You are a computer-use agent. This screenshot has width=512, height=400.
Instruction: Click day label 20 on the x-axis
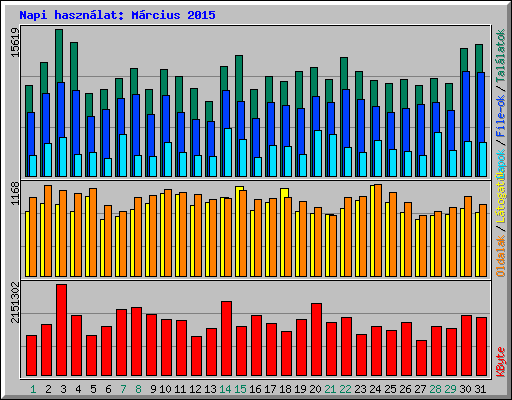point(315,389)
